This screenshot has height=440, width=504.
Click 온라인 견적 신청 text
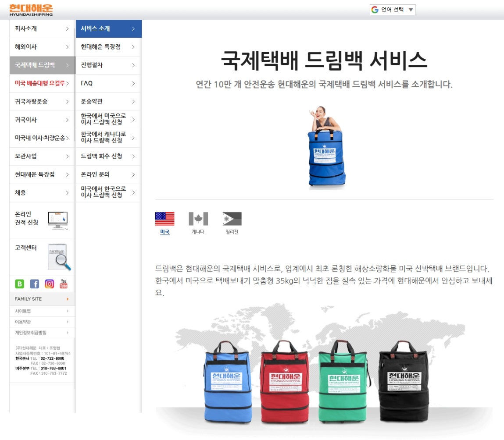tap(26, 218)
